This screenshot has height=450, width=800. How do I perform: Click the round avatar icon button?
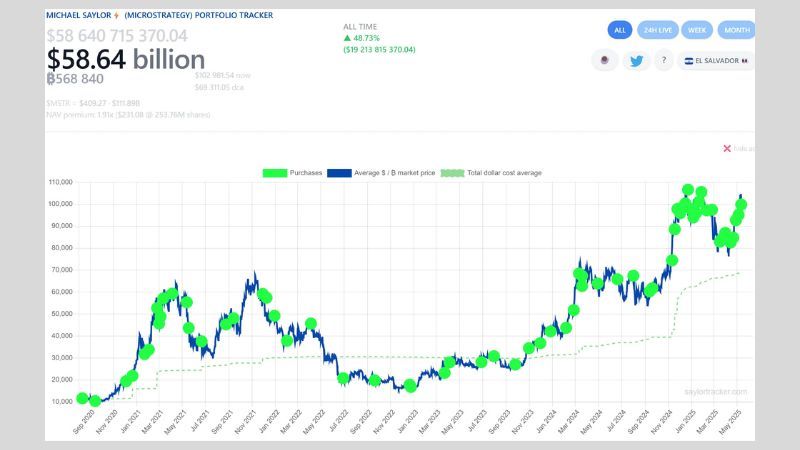[x=605, y=60]
